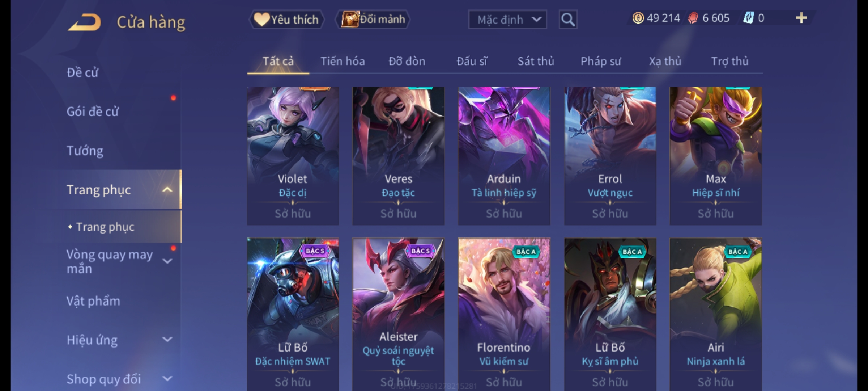Tap the golden back arrow icon
The width and height of the screenshot is (868, 391).
(84, 22)
